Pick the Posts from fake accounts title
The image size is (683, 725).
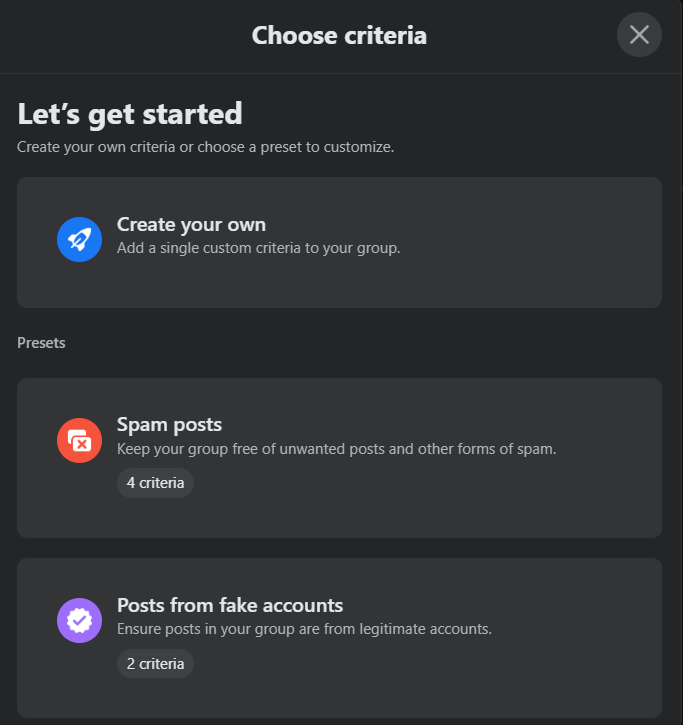coord(230,605)
